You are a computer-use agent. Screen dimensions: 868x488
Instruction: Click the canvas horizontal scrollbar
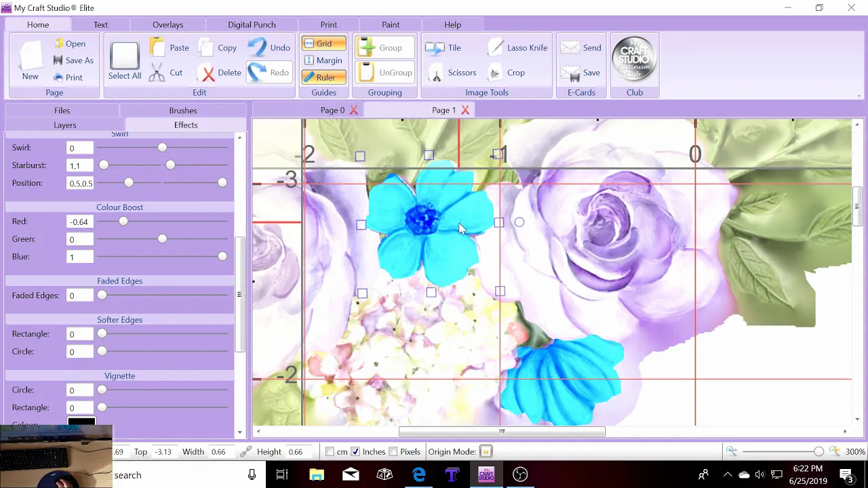(502, 431)
